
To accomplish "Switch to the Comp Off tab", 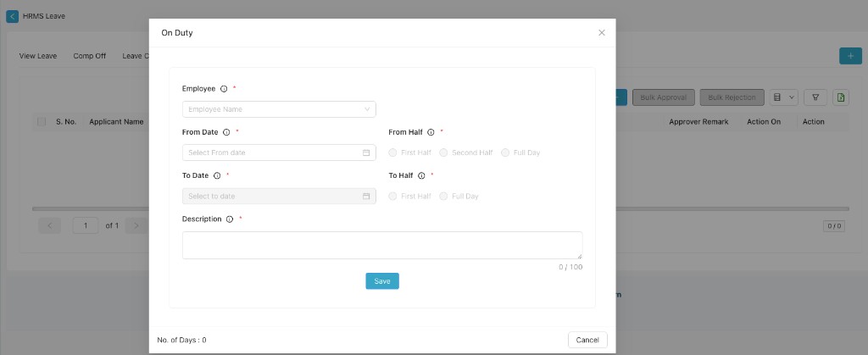I will (x=90, y=56).
